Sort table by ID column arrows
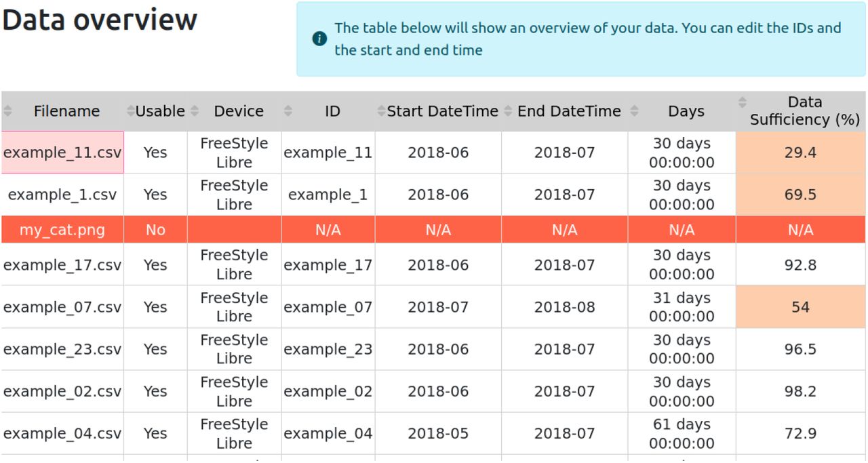 click(x=288, y=111)
